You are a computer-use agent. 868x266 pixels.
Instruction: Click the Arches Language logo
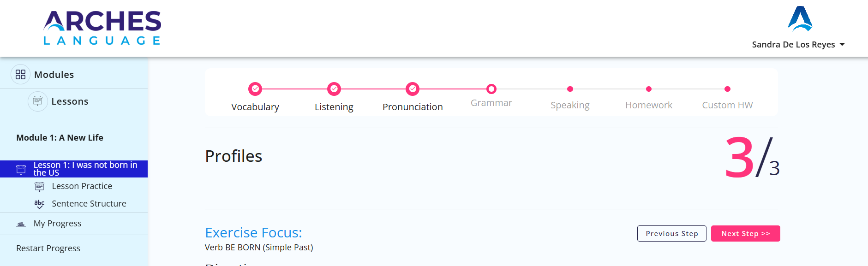point(102,28)
